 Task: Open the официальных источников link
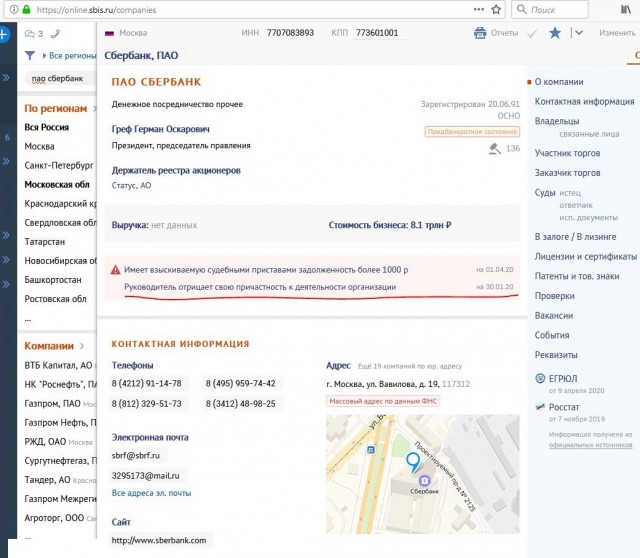(590, 445)
